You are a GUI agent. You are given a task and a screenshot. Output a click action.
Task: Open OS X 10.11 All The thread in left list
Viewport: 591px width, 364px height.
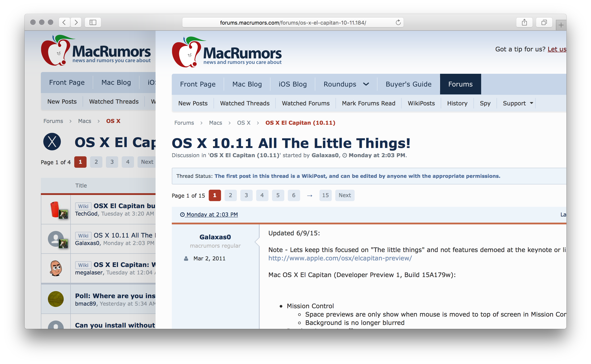coord(124,235)
